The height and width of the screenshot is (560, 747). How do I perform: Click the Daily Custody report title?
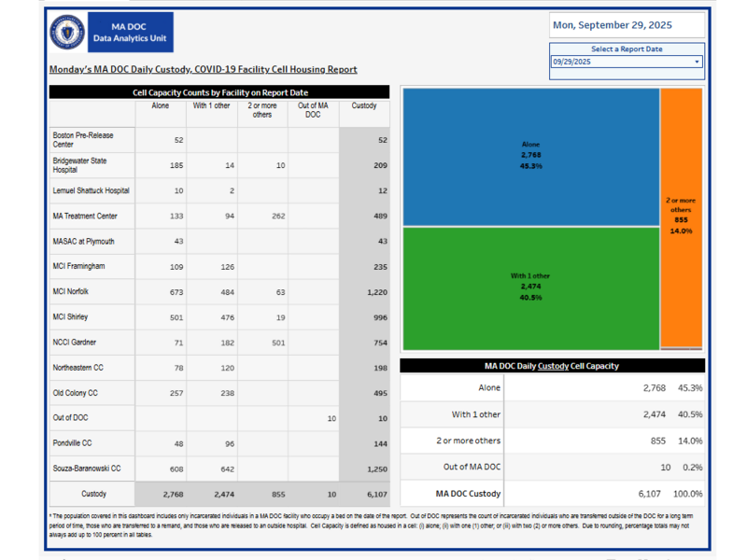[x=203, y=69]
